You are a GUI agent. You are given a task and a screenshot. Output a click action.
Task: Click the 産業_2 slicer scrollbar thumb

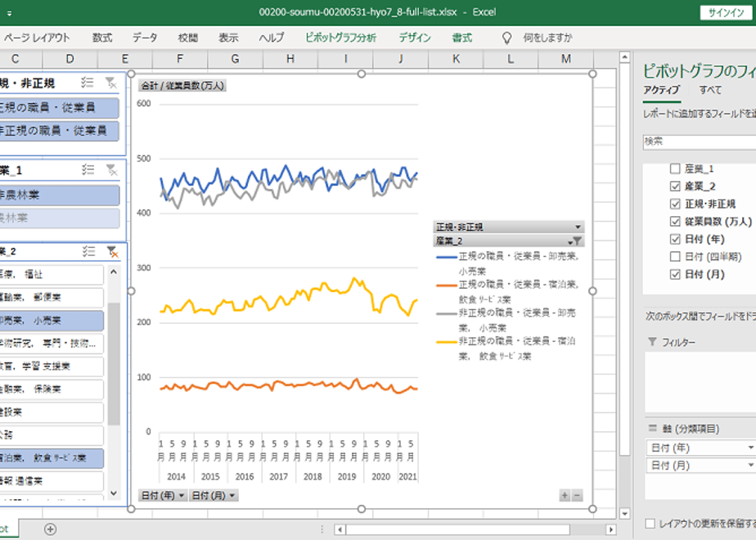[114, 364]
